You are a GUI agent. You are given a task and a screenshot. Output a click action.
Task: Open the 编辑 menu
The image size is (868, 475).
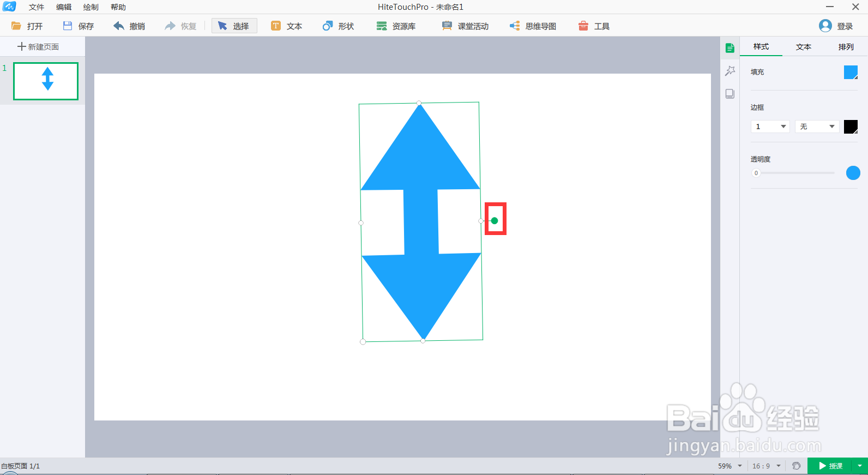pyautogui.click(x=64, y=7)
